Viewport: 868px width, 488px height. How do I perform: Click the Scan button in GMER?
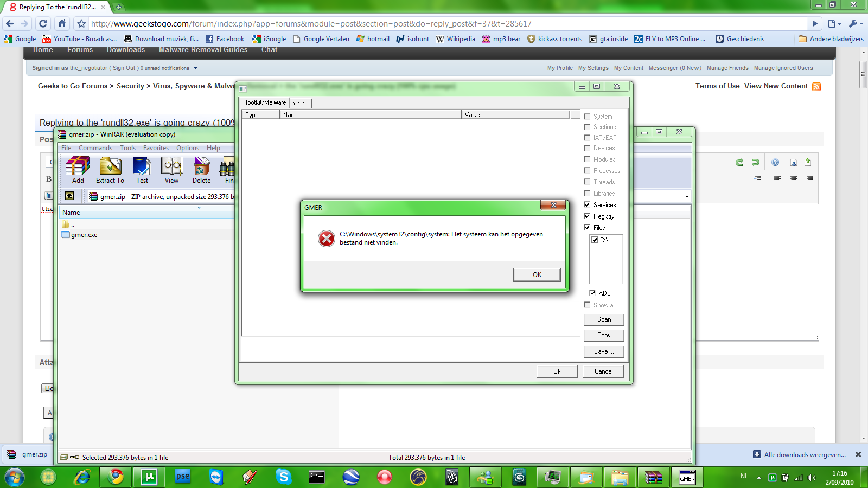coord(604,319)
